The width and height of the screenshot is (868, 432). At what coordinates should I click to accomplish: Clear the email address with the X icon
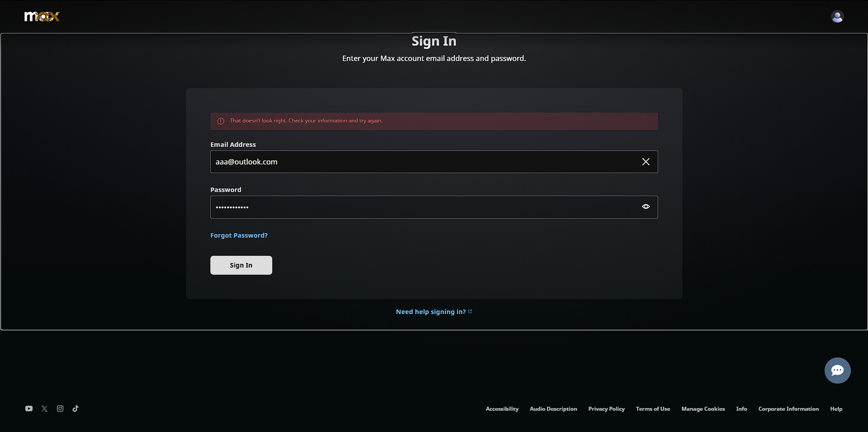coord(646,162)
